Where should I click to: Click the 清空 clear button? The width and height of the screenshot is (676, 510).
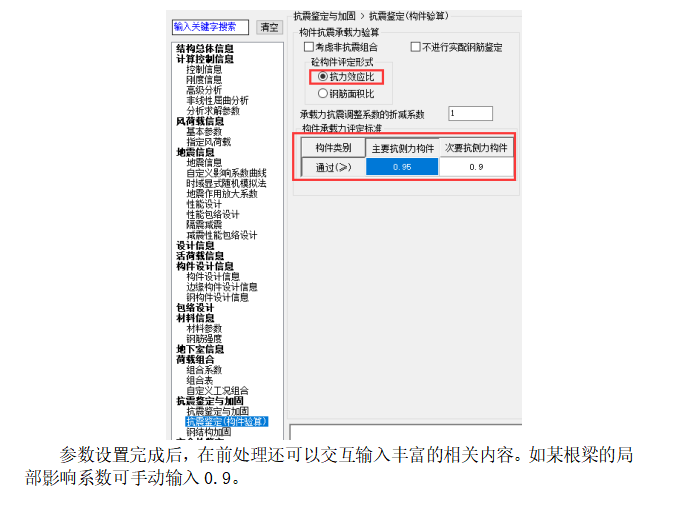(x=268, y=27)
